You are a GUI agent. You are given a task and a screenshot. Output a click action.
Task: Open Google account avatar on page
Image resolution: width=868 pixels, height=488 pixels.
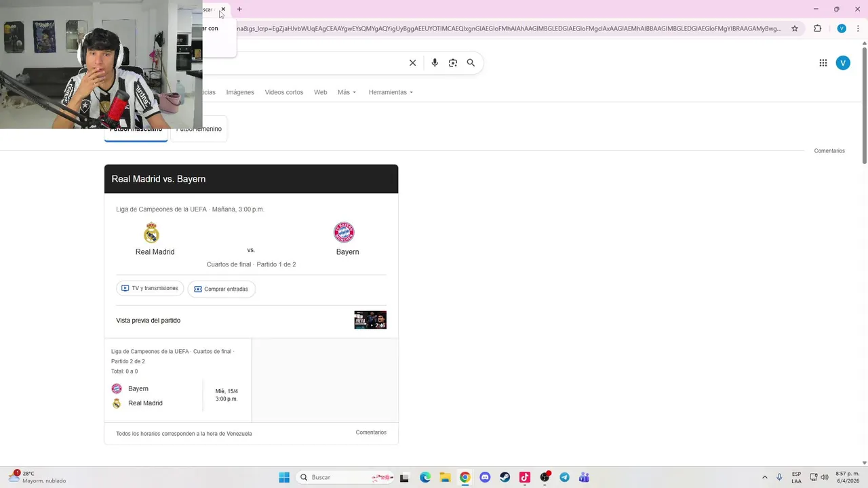tap(843, 63)
